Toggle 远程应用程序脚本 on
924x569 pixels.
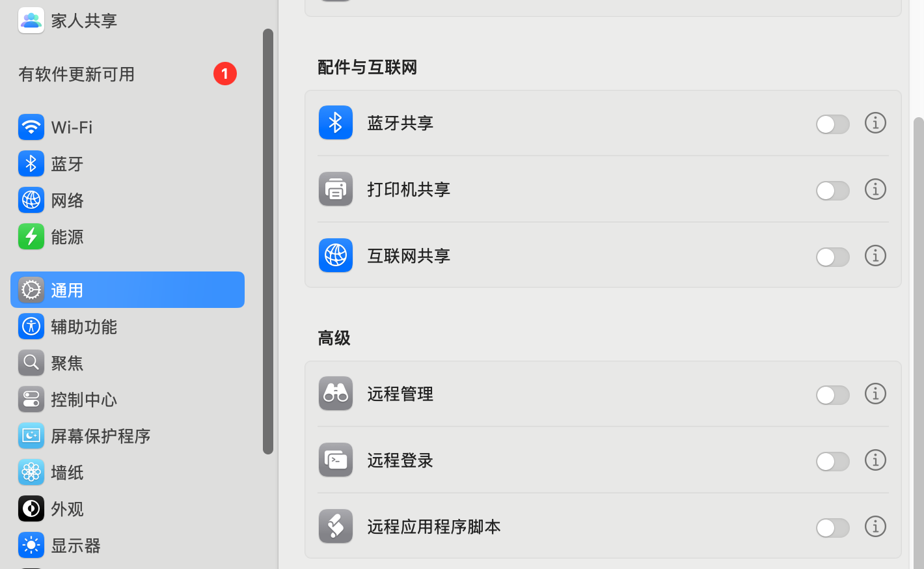pyautogui.click(x=833, y=528)
